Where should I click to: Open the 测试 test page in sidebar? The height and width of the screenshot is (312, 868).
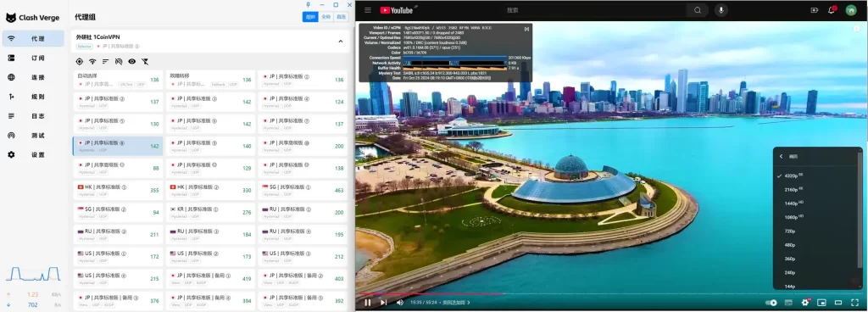(34, 136)
